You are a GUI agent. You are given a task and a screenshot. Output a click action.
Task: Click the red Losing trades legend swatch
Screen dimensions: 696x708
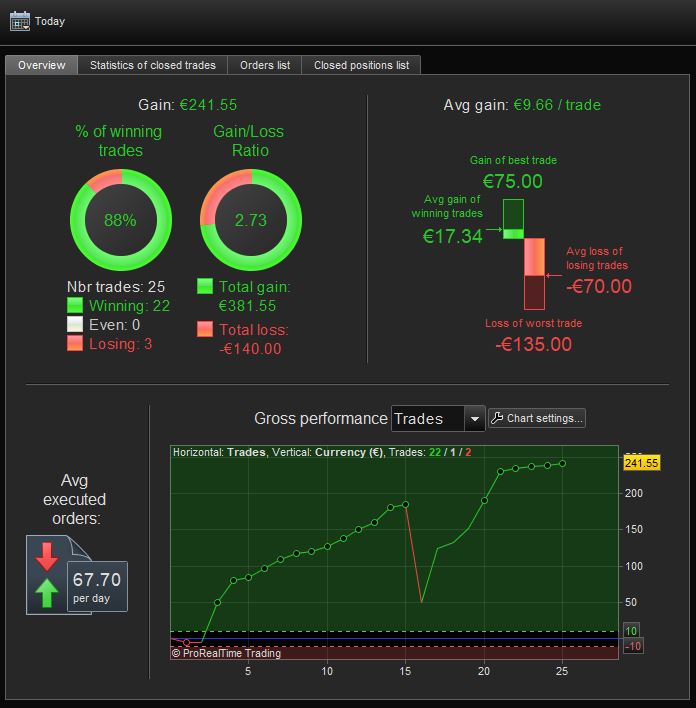tap(75, 343)
